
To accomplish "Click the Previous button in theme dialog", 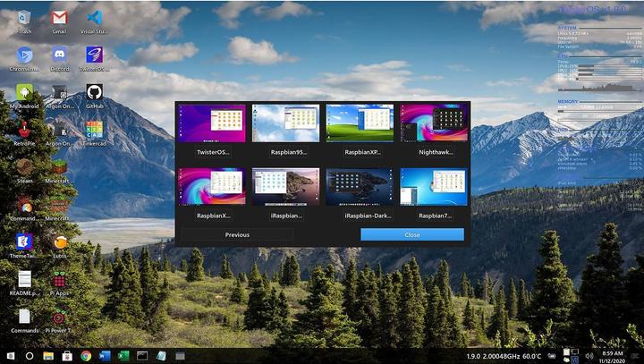I will (x=237, y=234).
